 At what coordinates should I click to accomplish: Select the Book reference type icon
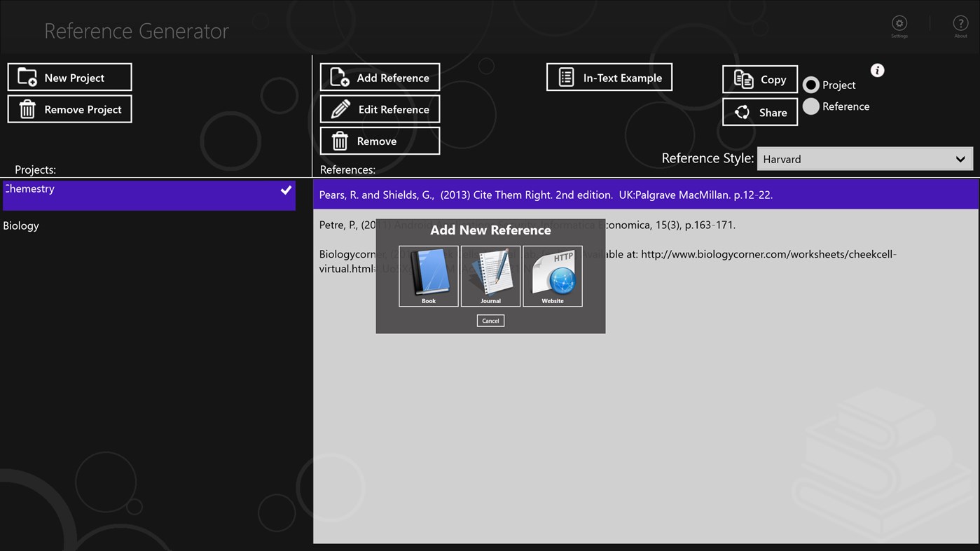pyautogui.click(x=428, y=275)
